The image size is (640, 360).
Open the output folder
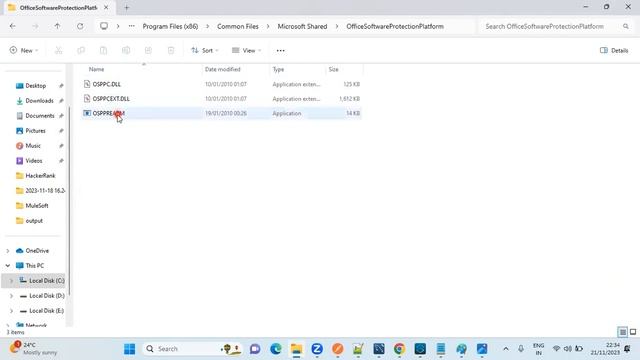click(x=34, y=221)
